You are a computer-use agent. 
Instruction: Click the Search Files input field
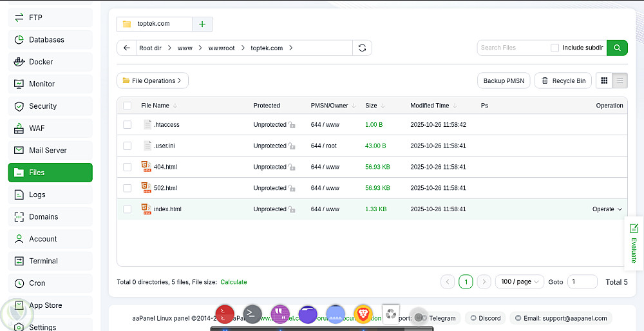click(x=513, y=48)
